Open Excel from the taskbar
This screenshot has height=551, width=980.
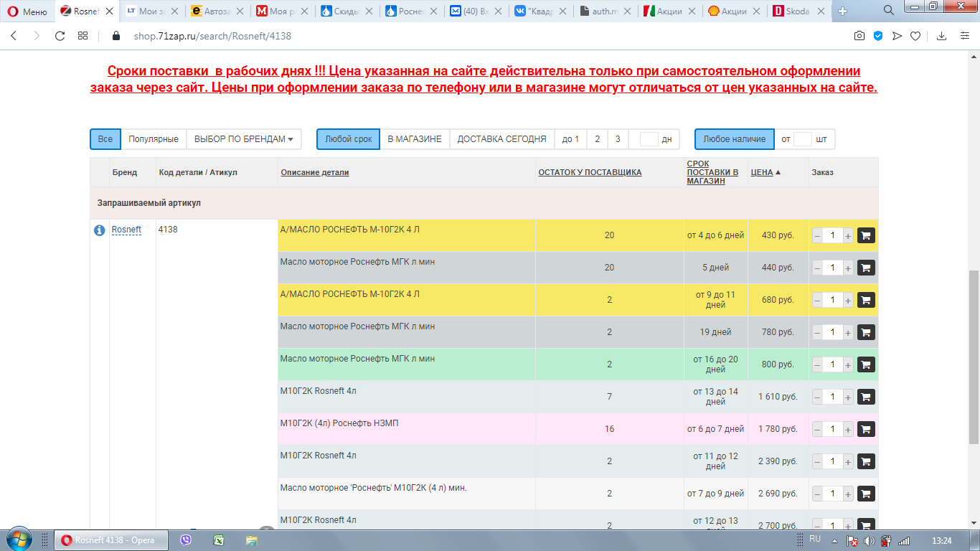(219, 540)
